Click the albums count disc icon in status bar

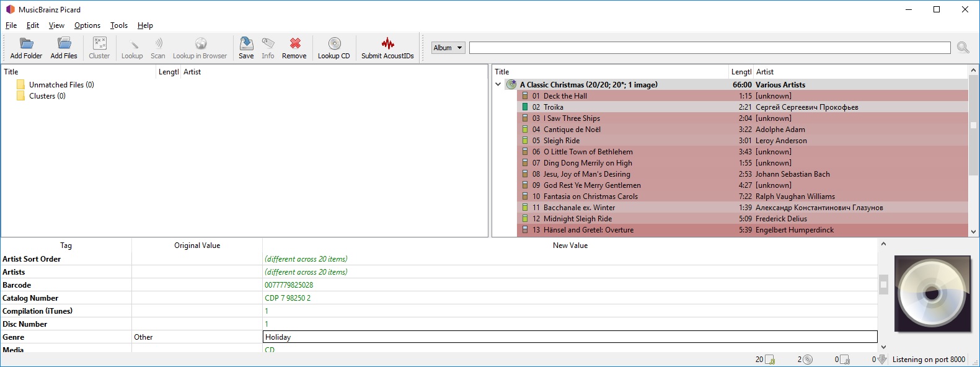pyautogui.click(x=808, y=360)
